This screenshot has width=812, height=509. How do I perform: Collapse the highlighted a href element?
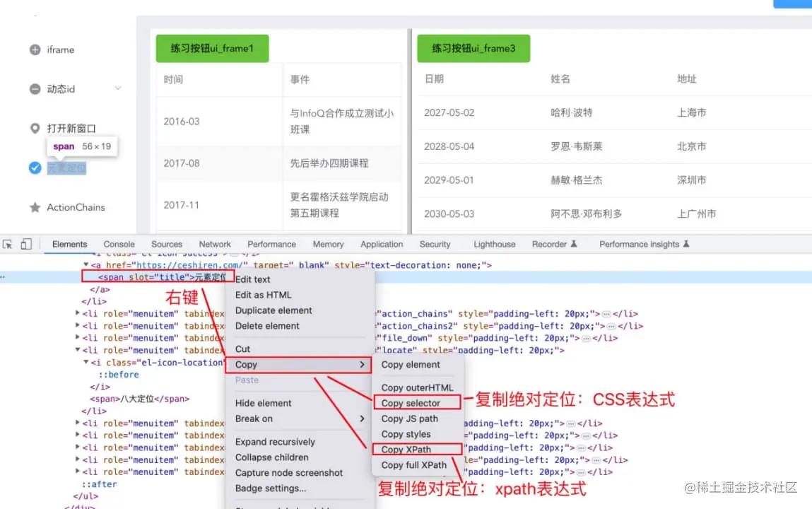(x=88, y=264)
